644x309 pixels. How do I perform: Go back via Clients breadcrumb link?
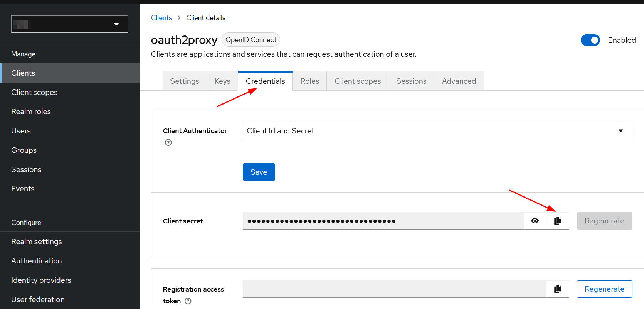coord(161,18)
